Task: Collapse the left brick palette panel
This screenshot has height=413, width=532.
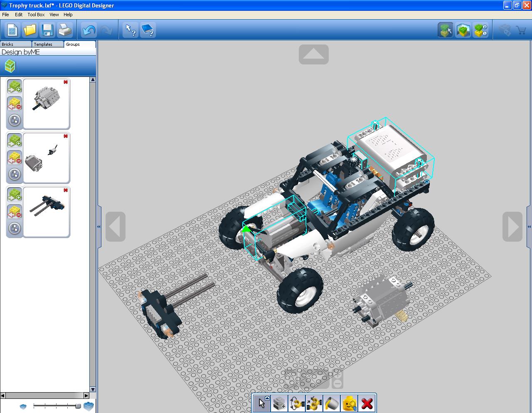Action: click(x=99, y=227)
